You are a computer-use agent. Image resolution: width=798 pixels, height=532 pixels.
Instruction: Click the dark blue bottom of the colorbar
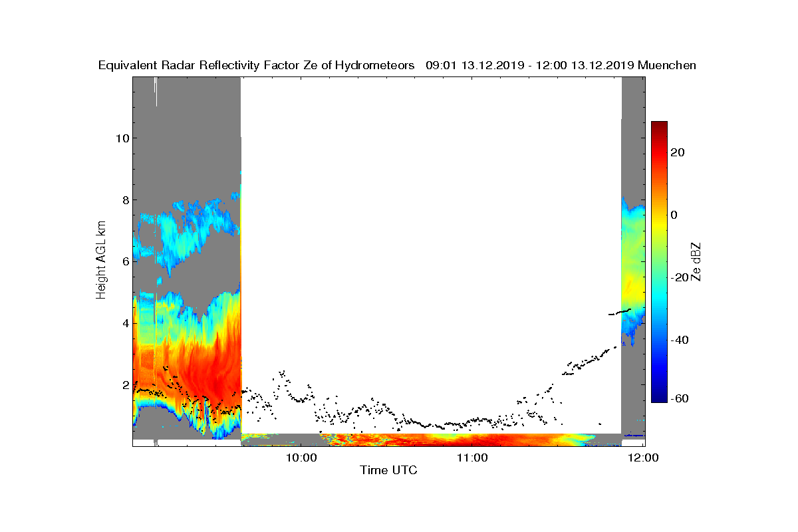659,397
